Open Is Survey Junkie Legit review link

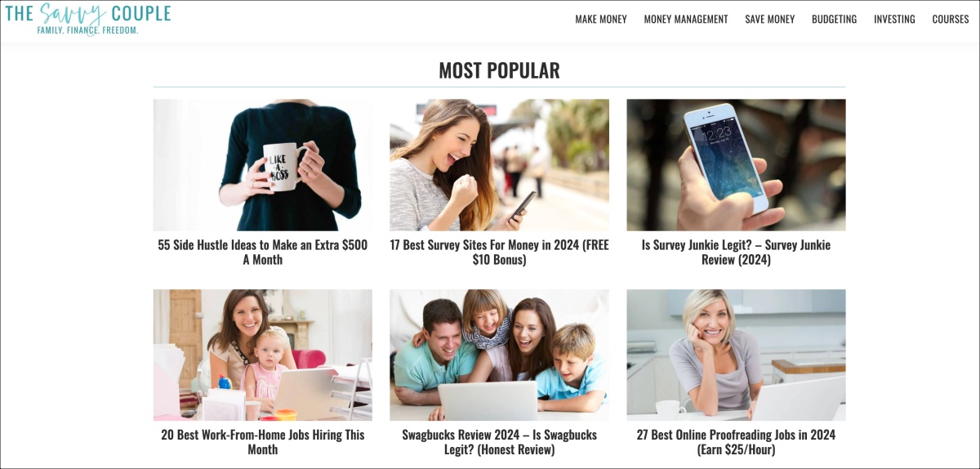[736, 252]
